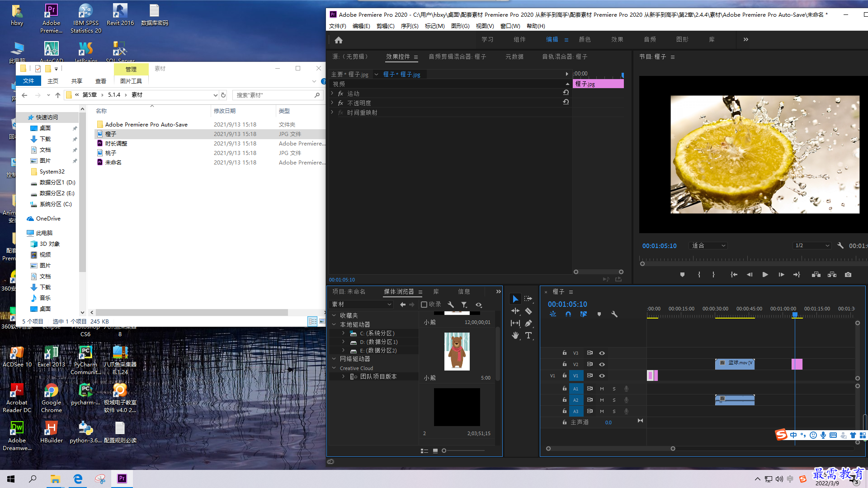
Task: Select the Type tool
Action: click(528, 335)
